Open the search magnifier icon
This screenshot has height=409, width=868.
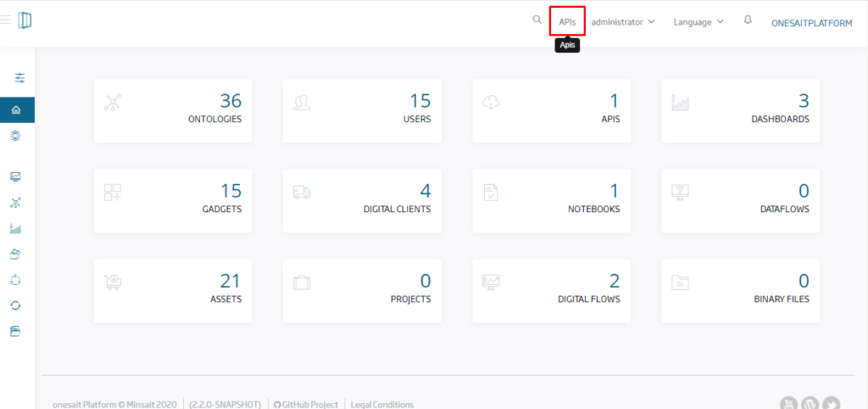click(x=537, y=20)
